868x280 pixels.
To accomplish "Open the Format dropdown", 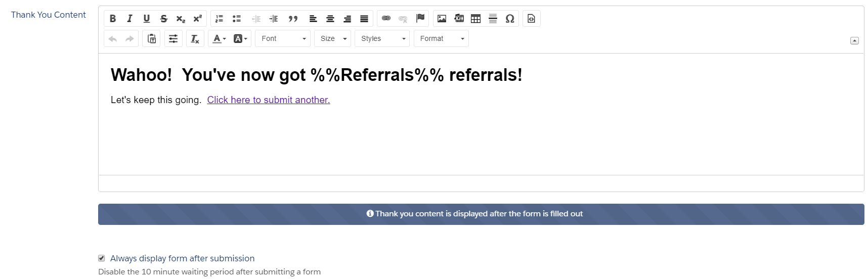I will tap(441, 38).
